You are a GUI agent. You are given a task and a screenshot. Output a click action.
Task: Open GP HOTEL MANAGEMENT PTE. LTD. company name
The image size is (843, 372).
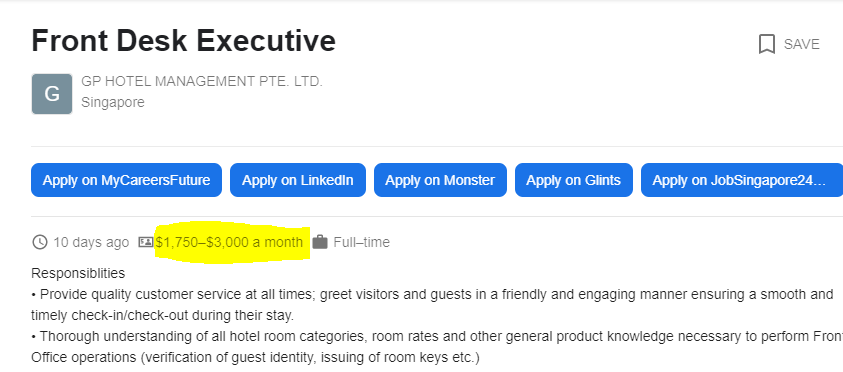tap(202, 82)
